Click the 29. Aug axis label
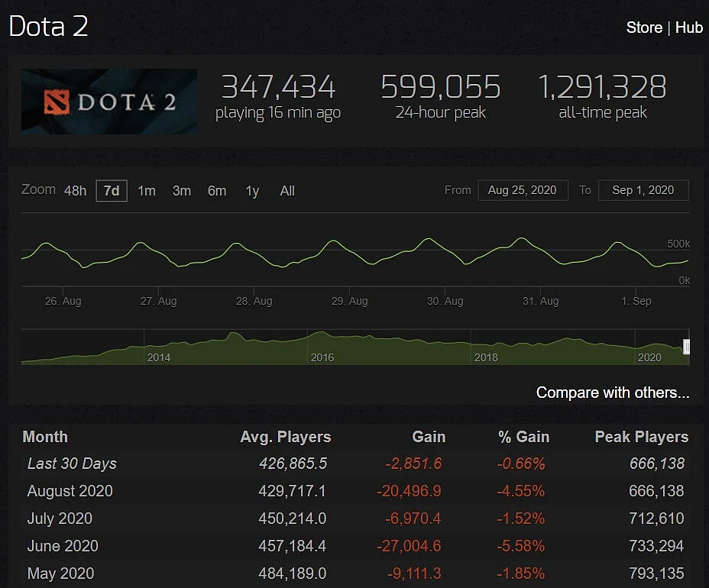The image size is (709, 588). coord(349,301)
